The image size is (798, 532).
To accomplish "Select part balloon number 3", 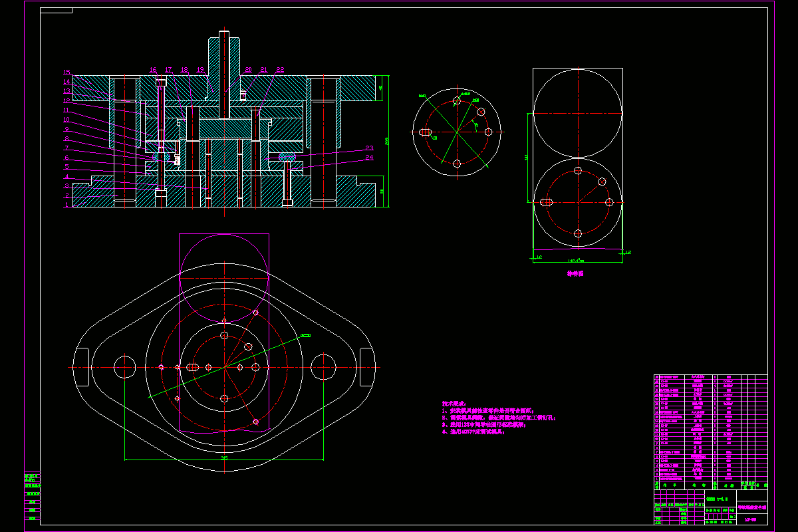I will click(66, 186).
